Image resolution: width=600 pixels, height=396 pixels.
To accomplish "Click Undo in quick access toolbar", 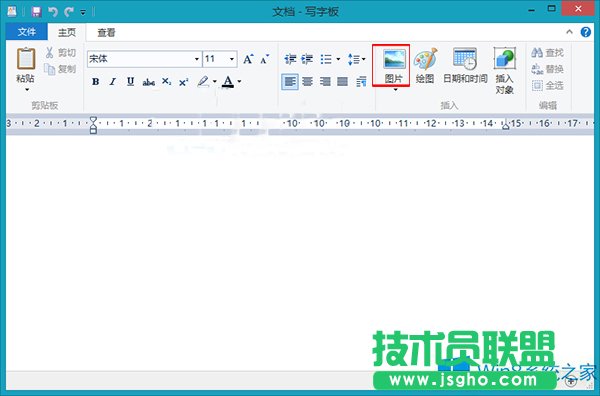I will 53,11.
